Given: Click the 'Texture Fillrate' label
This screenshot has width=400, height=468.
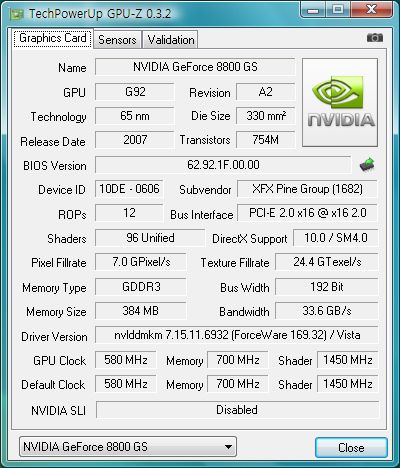Looking at the screenshot, I should coord(235,263).
